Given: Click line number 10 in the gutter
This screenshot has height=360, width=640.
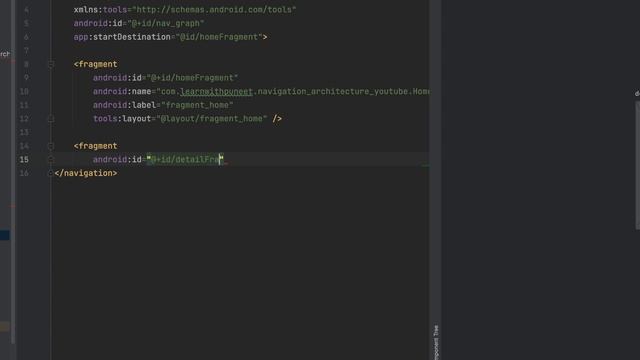Looking at the screenshot, I should click(24, 91).
